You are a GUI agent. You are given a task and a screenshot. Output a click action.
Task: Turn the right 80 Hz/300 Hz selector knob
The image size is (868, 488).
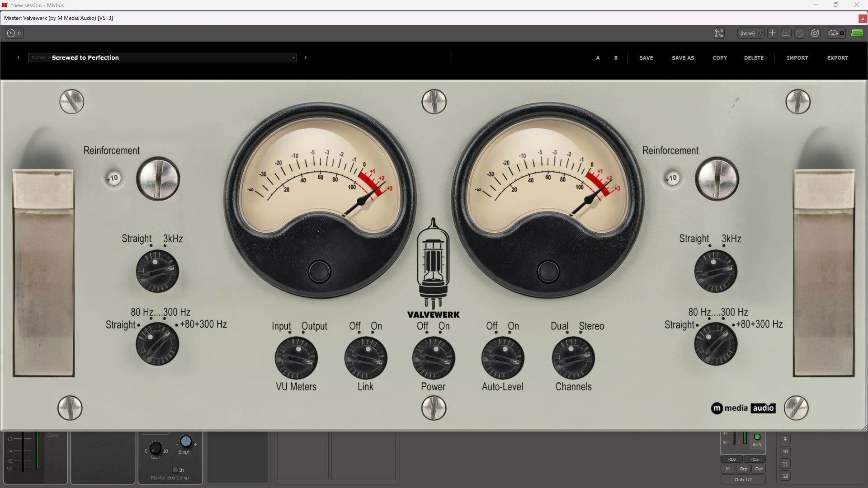pyautogui.click(x=716, y=344)
